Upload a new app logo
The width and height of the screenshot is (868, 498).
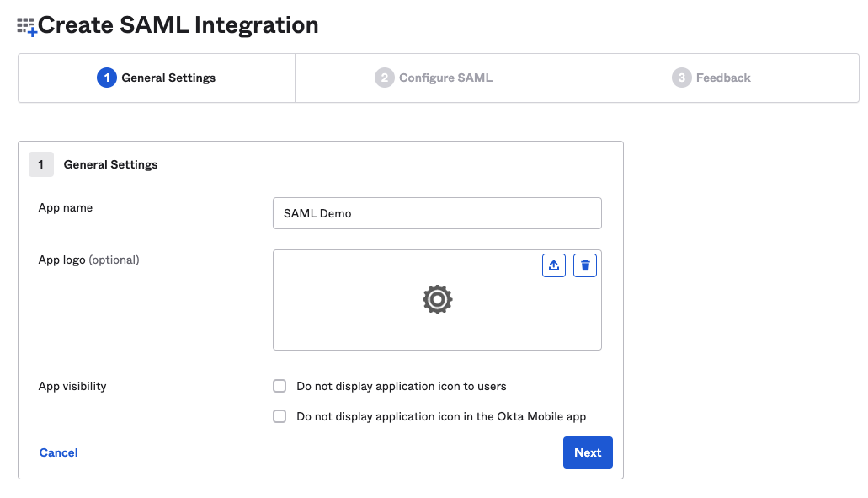[x=553, y=265]
